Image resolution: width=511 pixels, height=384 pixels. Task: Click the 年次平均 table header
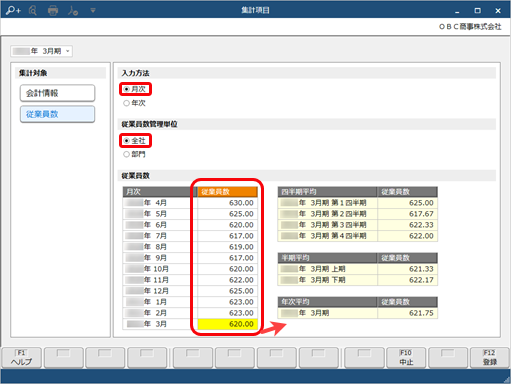click(x=327, y=302)
